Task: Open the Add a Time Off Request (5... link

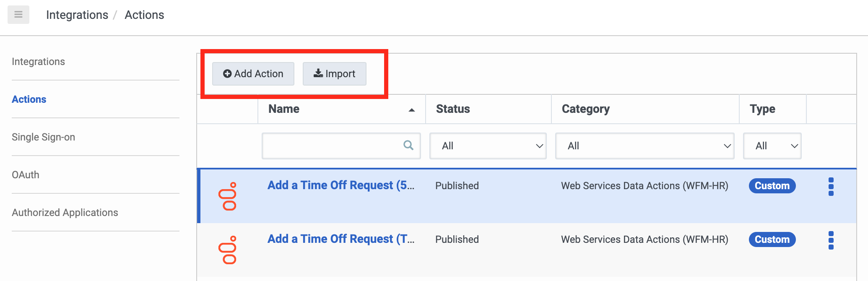Action: (x=340, y=185)
